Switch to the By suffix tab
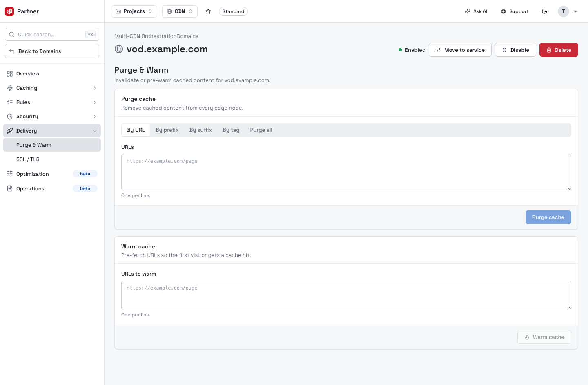The width and height of the screenshot is (588, 385). click(x=200, y=130)
